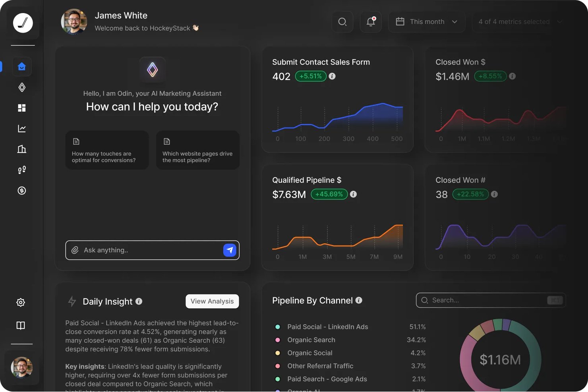Select Paid Social - LinkedIn Ads legend dot
The image size is (588, 392).
click(x=278, y=327)
